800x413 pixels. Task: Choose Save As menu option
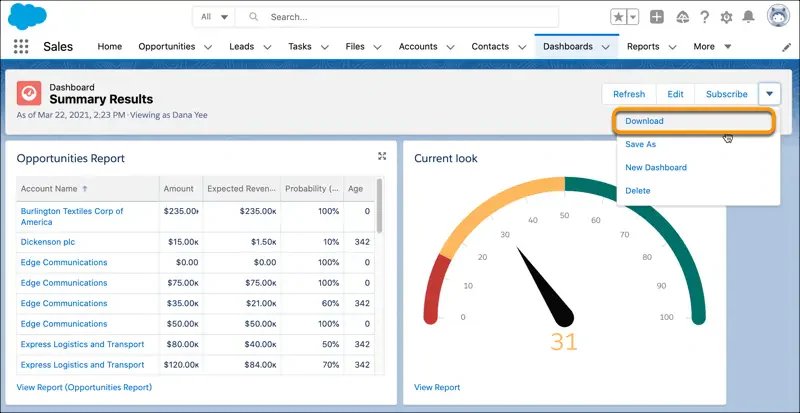(x=640, y=144)
